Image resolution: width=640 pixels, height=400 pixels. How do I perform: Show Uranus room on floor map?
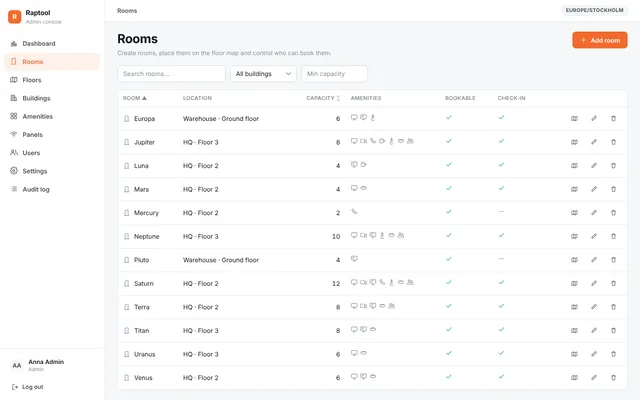[x=574, y=354]
